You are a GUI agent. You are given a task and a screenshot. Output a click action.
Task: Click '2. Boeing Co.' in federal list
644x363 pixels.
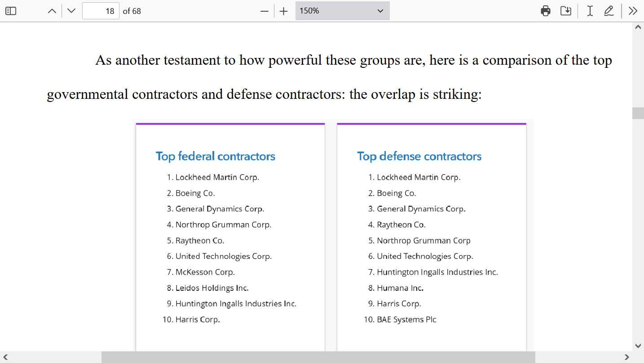pos(191,193)
